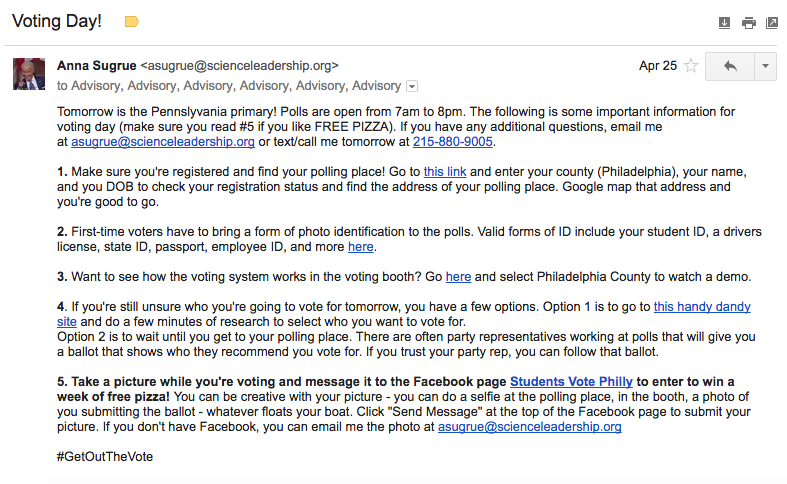Open "this handy dandy site" link

pyautogui.click(x=702, y=307)
